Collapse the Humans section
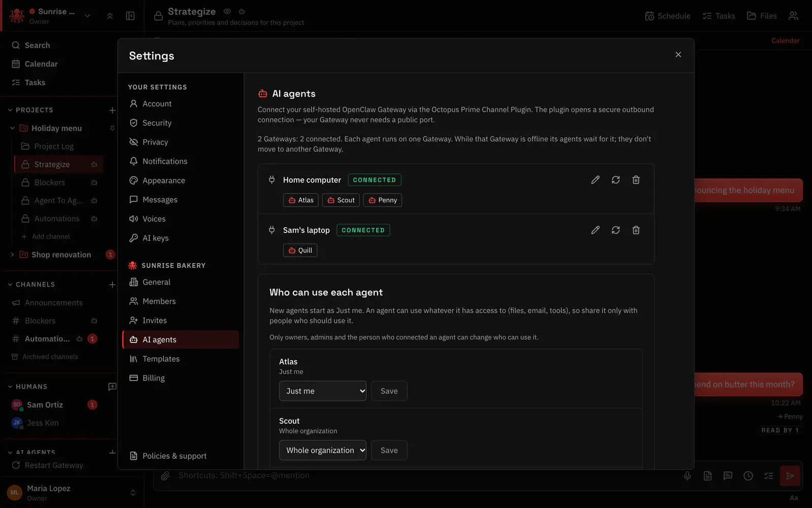 pyautogui.click(x=10, y=387)
